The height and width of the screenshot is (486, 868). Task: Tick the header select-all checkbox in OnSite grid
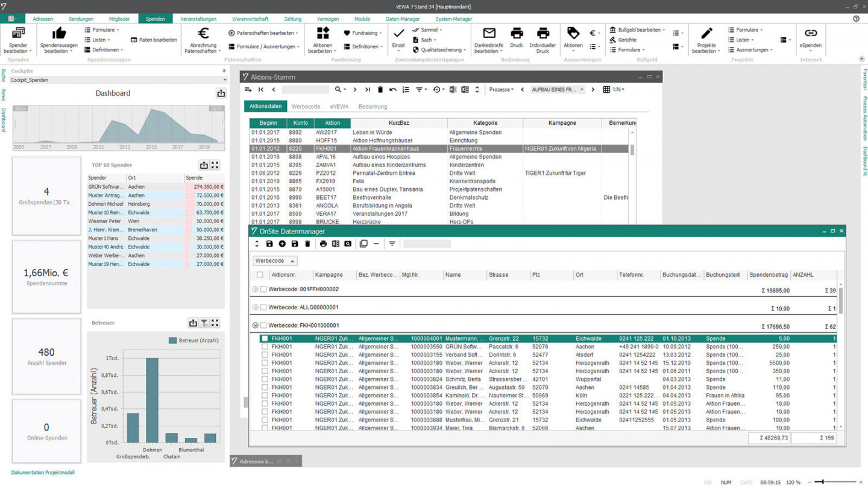click(260, 275)
